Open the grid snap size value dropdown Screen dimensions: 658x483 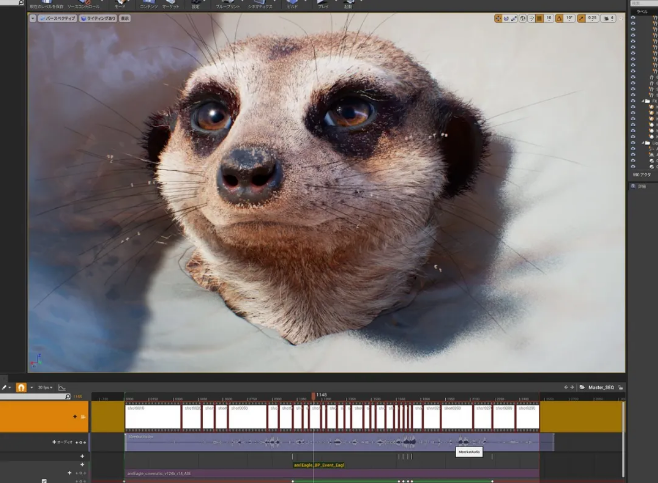[x=550, y=18]
